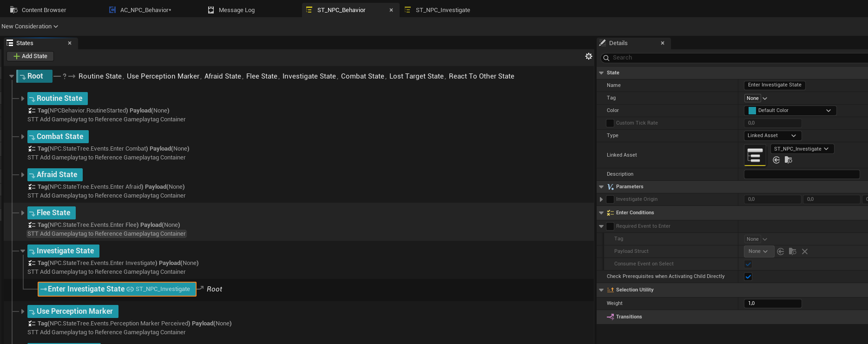Open the Message Log tab

(x=237, y=10)
